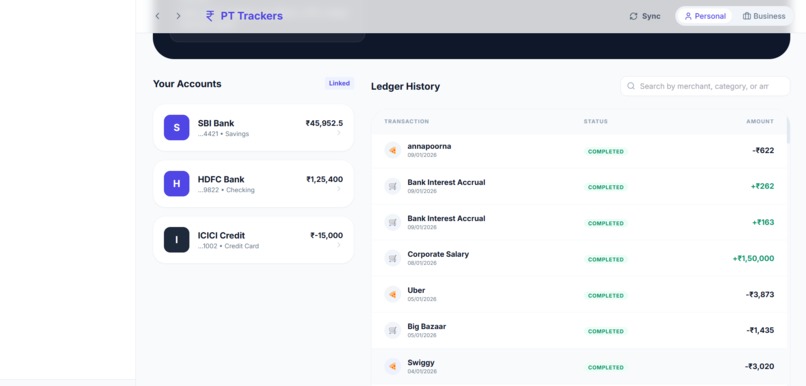Click the rupee logo icon
Screen dimensions: 806x386
click(x=210, y=16)
